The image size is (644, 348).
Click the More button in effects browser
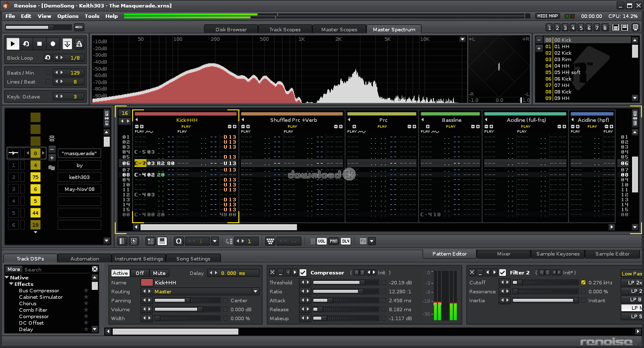14,269
